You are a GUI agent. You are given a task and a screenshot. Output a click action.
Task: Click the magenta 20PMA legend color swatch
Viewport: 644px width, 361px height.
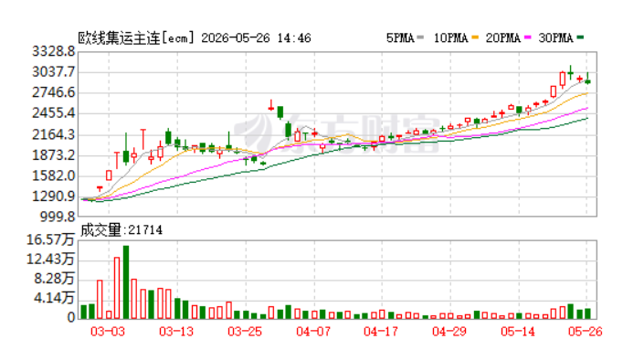528,37
